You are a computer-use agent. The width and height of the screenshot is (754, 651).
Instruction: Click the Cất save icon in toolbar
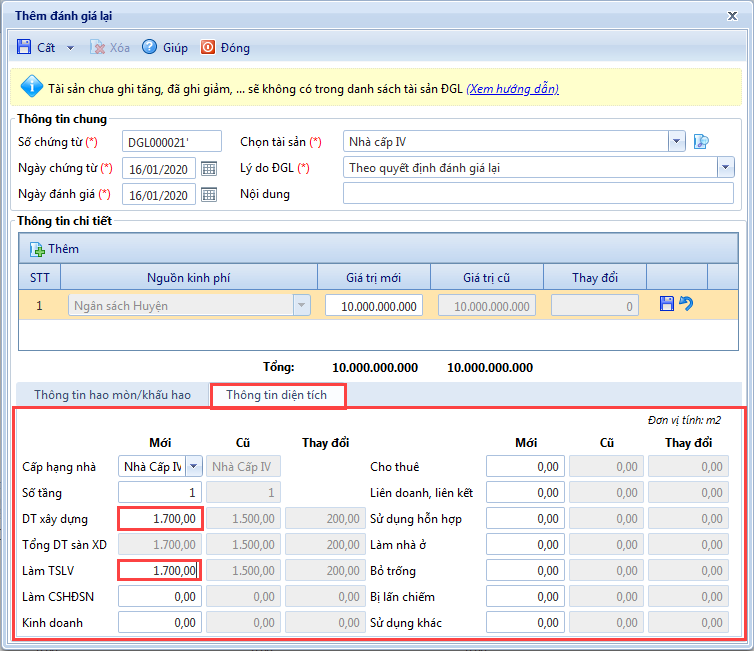point(24,47)
